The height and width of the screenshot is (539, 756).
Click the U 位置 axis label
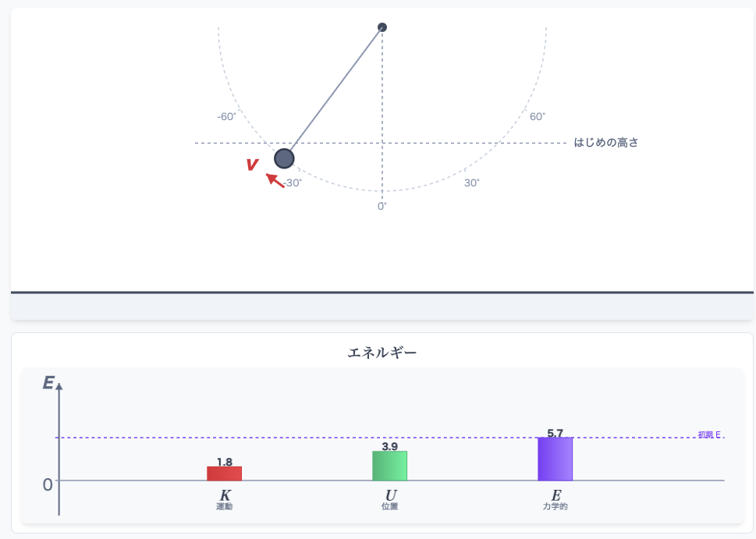tap(389, 499)
